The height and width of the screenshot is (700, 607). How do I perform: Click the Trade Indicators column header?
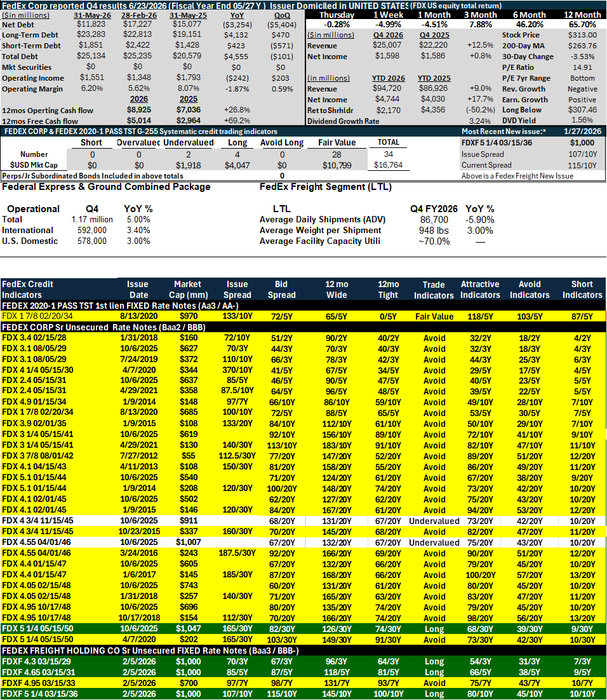[434, 290]
